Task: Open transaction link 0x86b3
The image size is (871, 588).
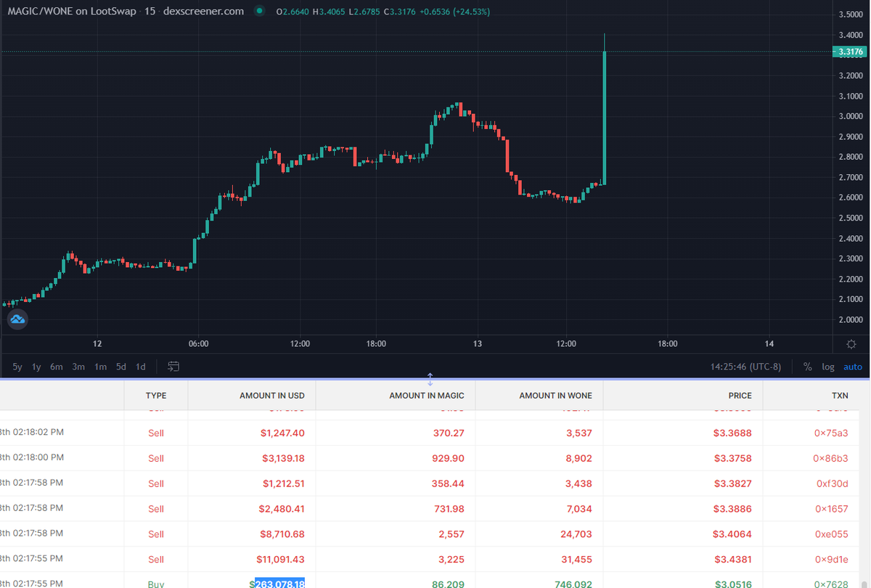Action: (x=830, y=458)
